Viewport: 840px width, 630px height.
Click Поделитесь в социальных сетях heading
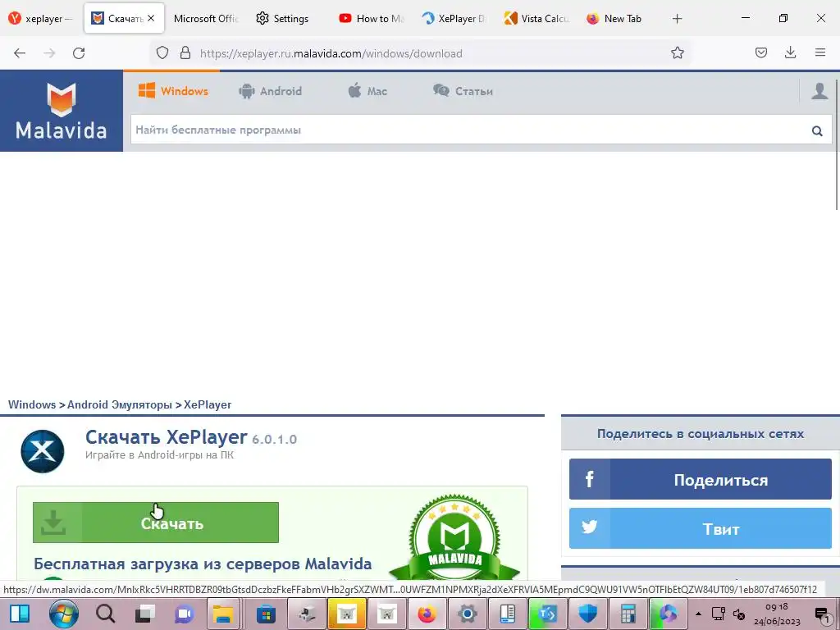[701, 433]
